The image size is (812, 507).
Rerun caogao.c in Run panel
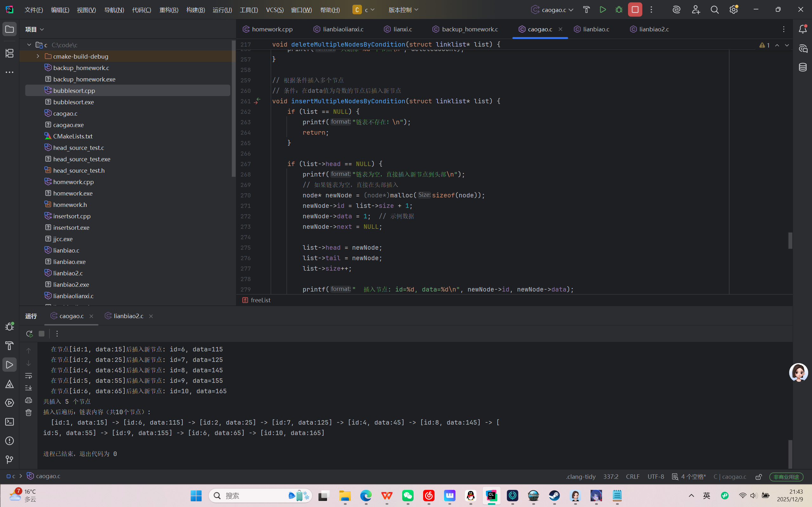[x=29, y=334]
